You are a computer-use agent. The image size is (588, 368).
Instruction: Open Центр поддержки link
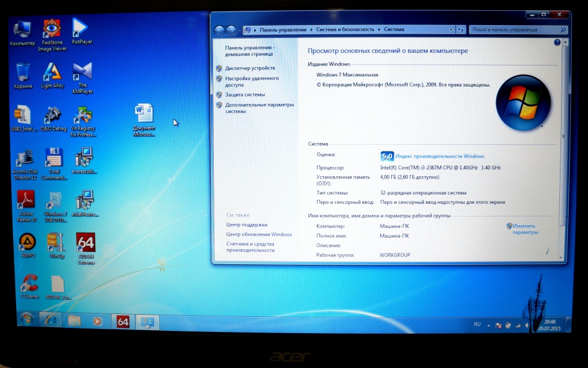[x=247, y=225]
